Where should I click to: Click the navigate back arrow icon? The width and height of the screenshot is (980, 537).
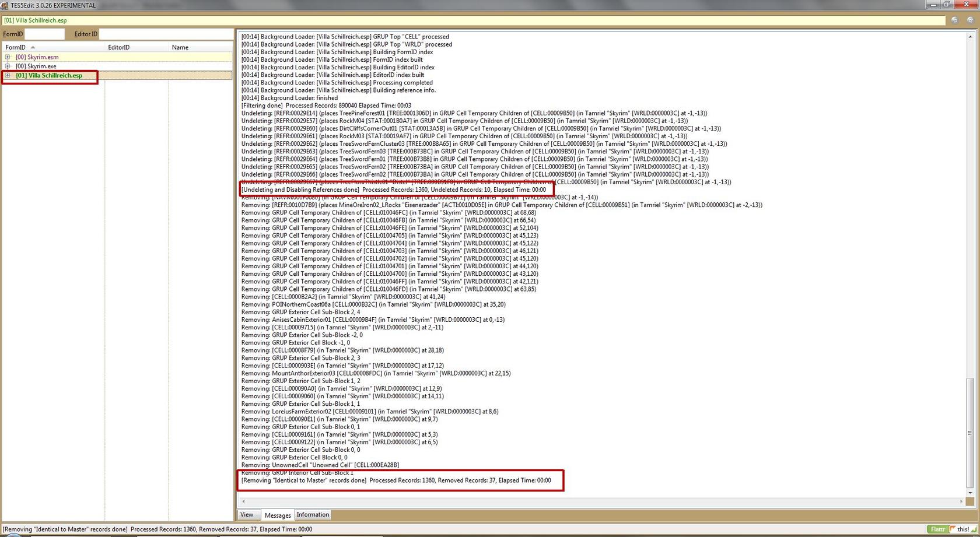point(954,20)
